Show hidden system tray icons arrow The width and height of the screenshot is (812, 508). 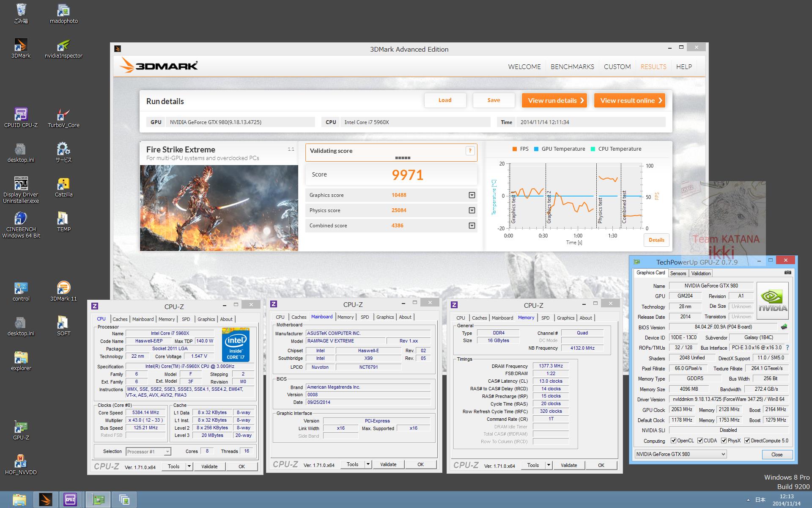749,500
